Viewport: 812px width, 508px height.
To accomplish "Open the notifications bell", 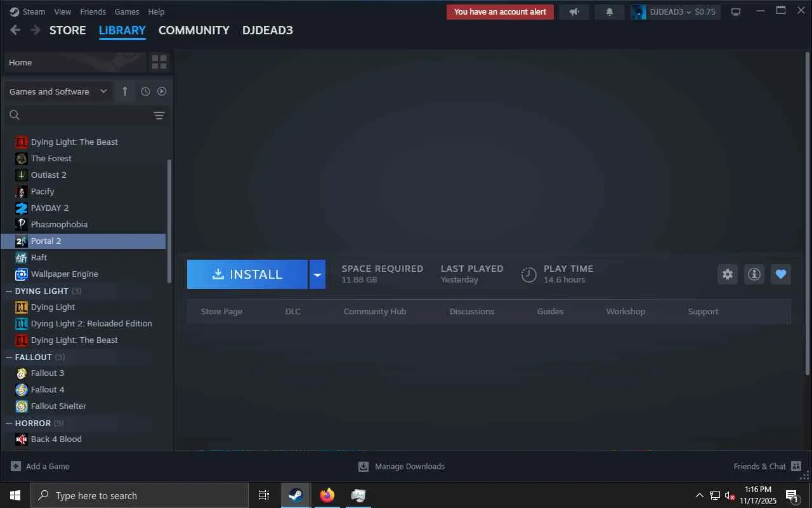I will (x=610, y=12).
